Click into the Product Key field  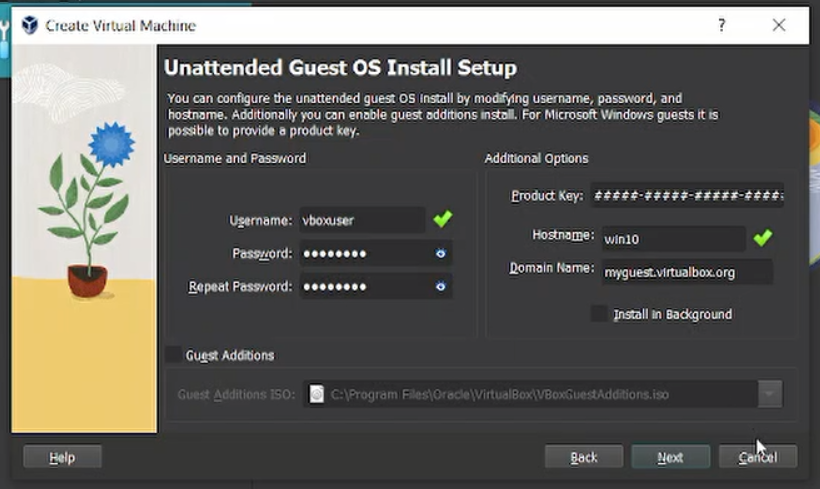click(x=686, y=196)
